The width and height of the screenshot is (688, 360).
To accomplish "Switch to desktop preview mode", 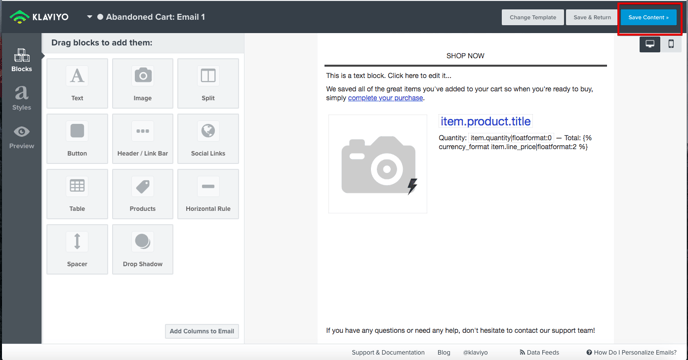I will [x=650, y=44].
